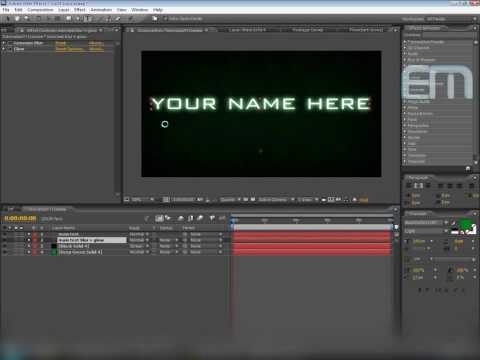Image resolution: width=480 pixels, height=360 pixels.
Task: Toggle visibility of the topmost timeline layer
Action: click(5, 234)
